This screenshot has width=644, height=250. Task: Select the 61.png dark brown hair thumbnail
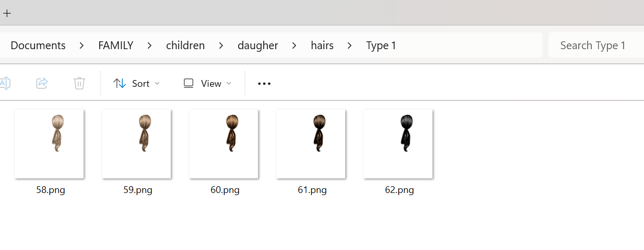311,144
